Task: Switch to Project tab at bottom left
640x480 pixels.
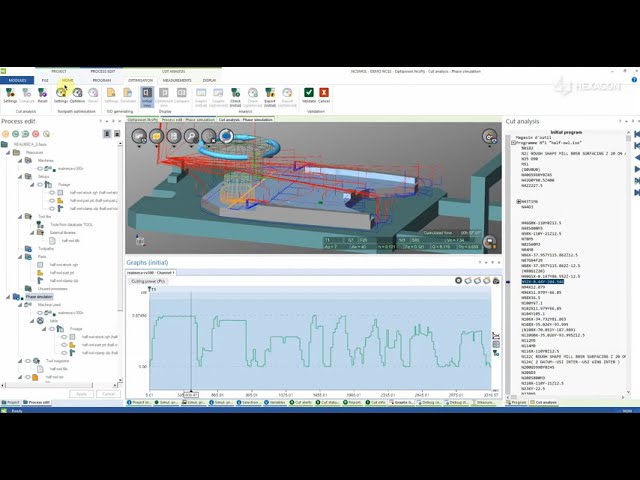Action: click(x=11, y=402)
